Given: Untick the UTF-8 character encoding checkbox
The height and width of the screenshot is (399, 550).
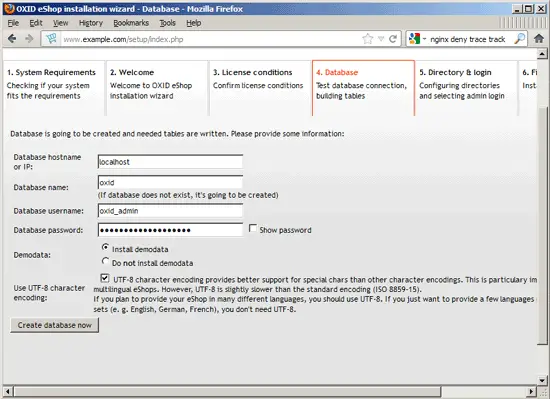Looking at the screenshot, I should click(105, 278).
